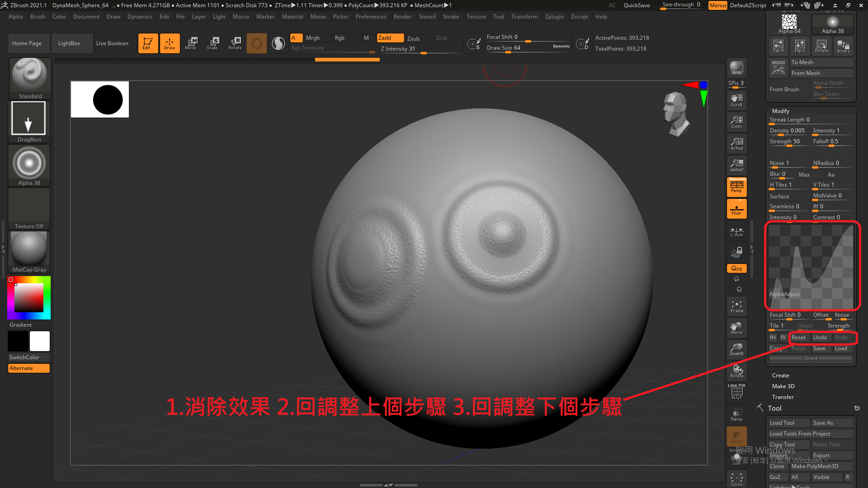Toggle Persp perspective mode
Image resolution: width=868 pixels, height=488 pixels.
click(x=736, y=187)
